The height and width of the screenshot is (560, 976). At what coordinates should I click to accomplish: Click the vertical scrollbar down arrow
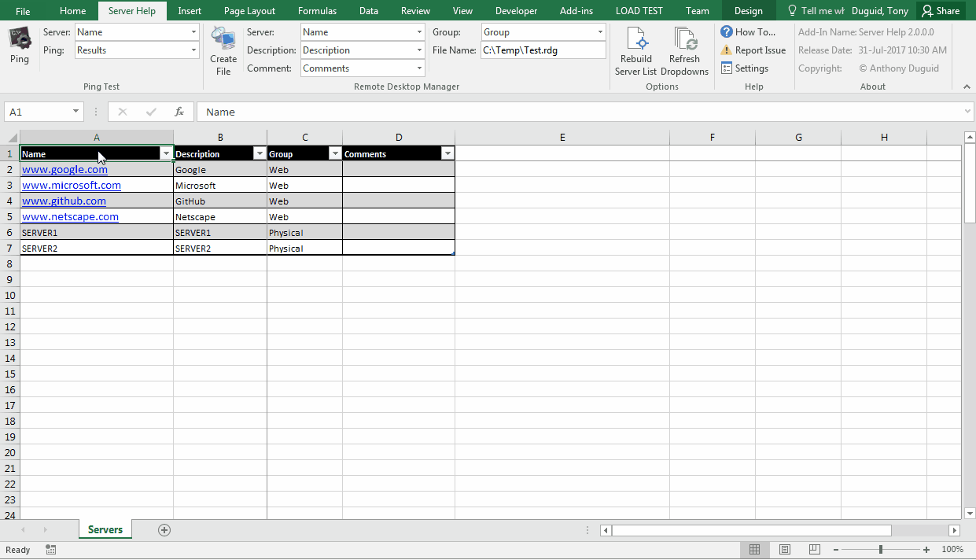click(969, 513)
